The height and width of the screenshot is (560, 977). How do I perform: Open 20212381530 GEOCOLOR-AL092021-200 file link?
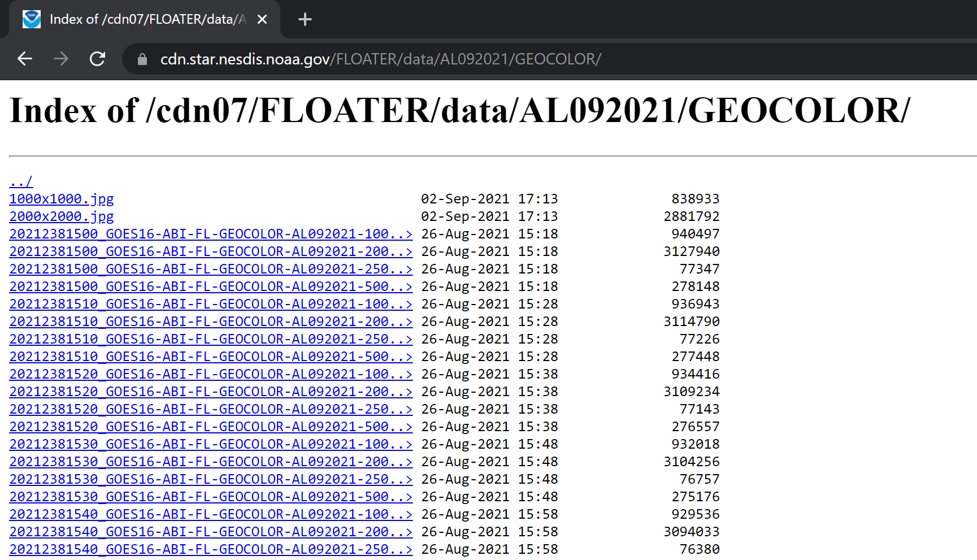pyautogui.click(x=211, y=462)
